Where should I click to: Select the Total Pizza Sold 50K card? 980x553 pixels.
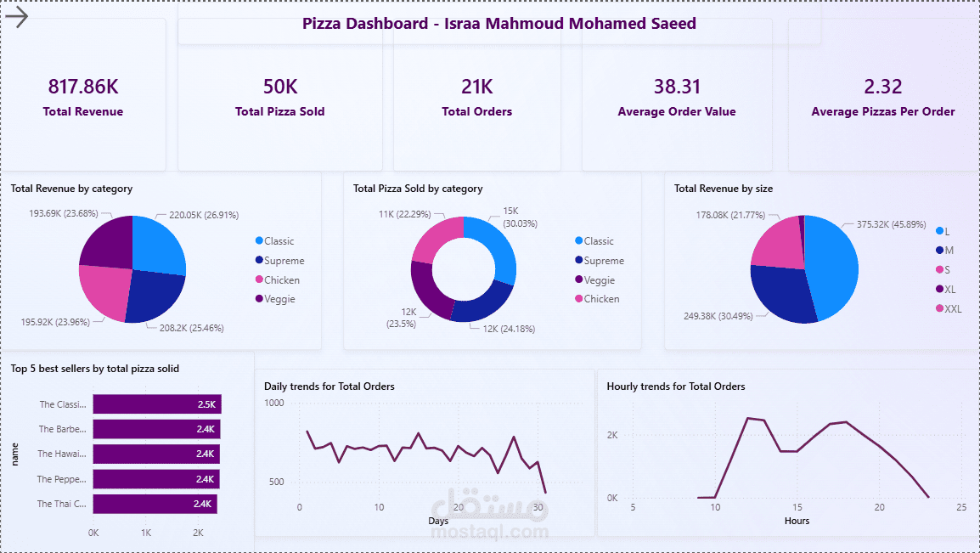click(x=280, y=95)
